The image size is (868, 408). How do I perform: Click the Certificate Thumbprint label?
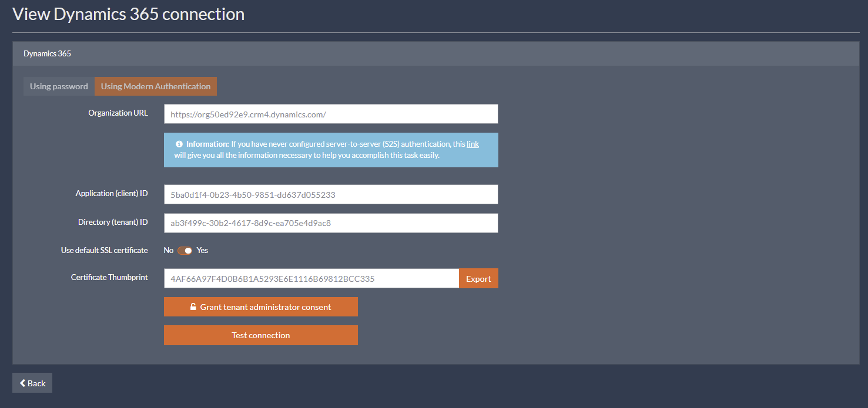(109, 277)
